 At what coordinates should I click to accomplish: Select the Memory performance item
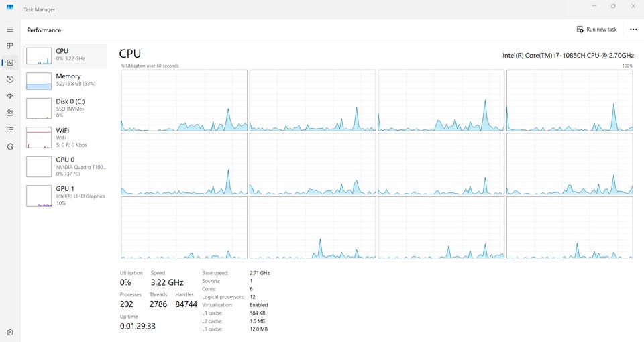click(65, 81)
